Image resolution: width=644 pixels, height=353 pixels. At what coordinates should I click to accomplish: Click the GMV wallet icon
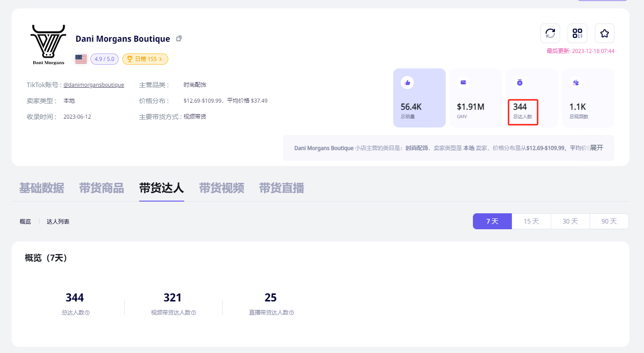tap(464, 83)
